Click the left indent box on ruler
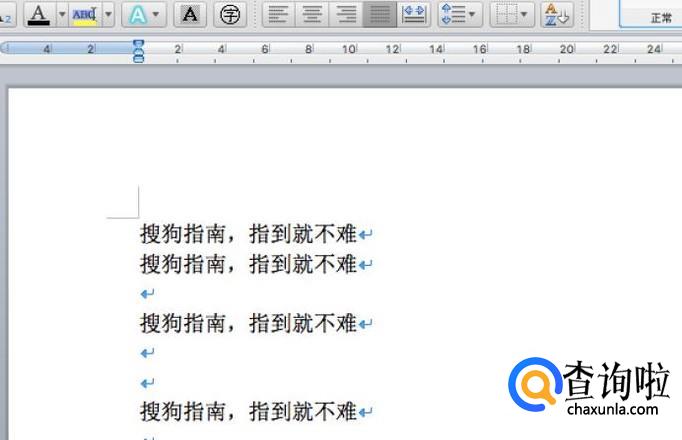The width and height of the screenshot is (682, 440). pos(138,60)
